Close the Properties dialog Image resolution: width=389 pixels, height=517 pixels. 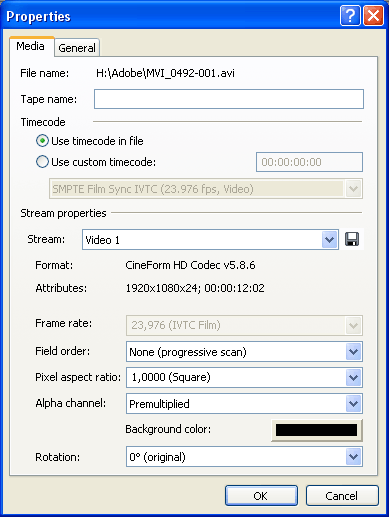click(x=373, y=16)
